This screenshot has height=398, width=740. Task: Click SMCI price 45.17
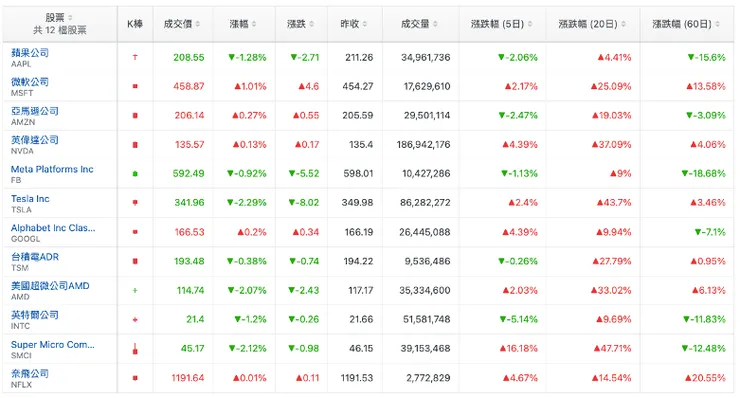pyautogui.click(x=193, y=348)
